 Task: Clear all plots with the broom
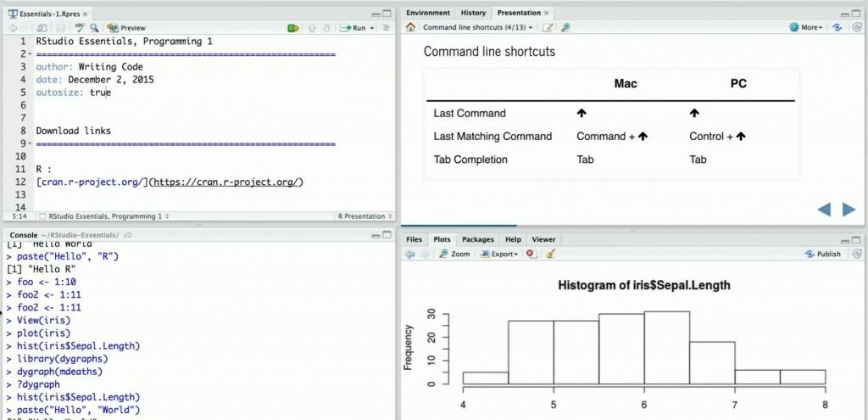point(550,254)
